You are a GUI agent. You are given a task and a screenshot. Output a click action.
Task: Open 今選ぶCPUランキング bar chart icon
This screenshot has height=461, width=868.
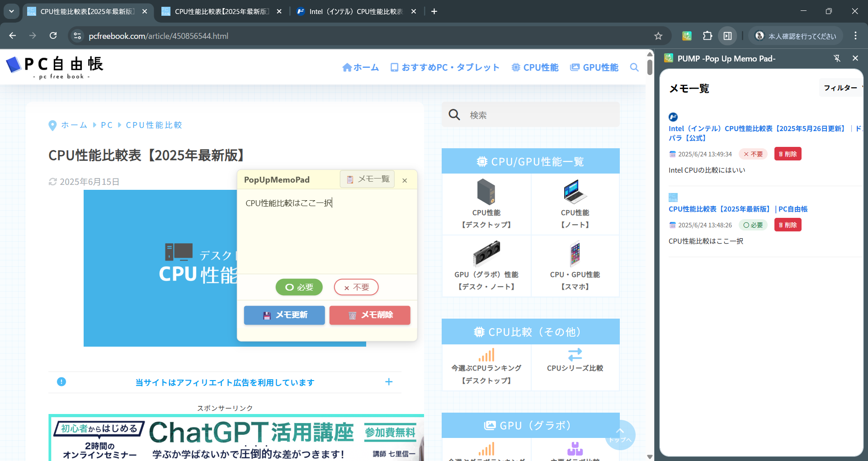click(486, 355)
